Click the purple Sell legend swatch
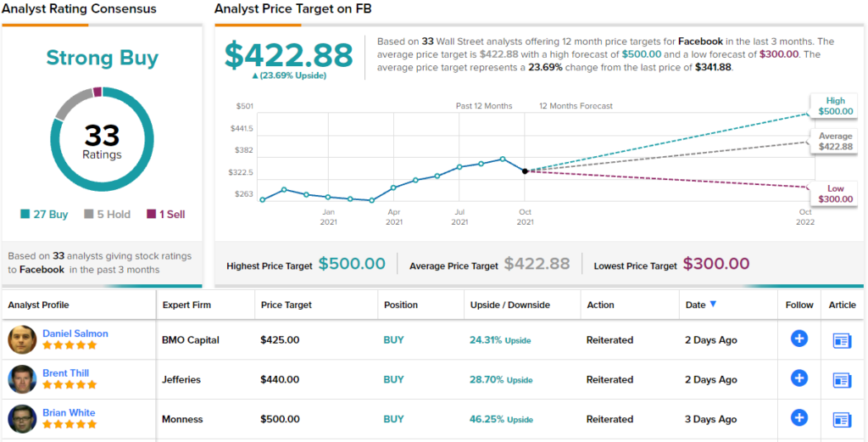This screenshot has height=442, width=868. (x=152, y=215)
